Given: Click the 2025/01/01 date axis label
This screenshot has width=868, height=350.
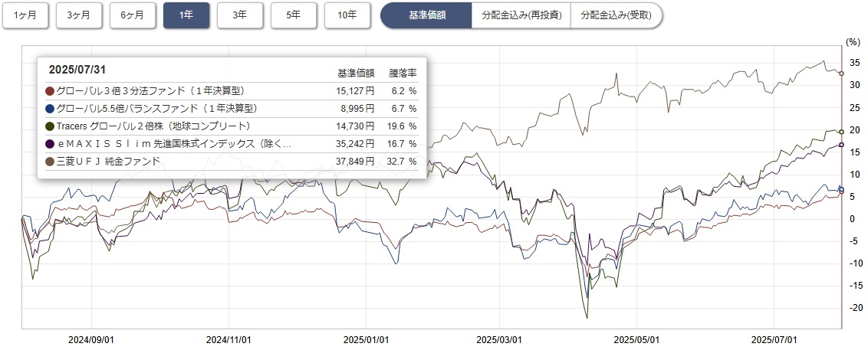Looking at the screenshot, I should point(363,339).
